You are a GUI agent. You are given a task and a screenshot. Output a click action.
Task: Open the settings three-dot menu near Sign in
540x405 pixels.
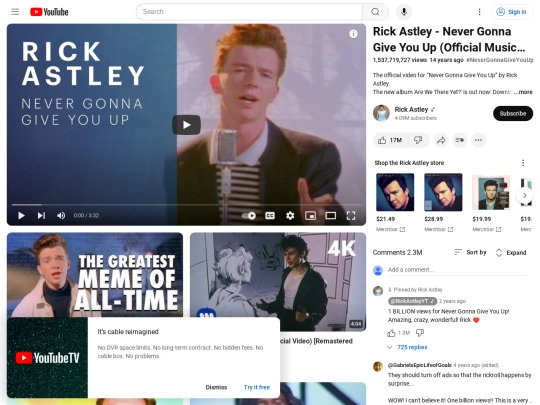click(x=479, y=12)
